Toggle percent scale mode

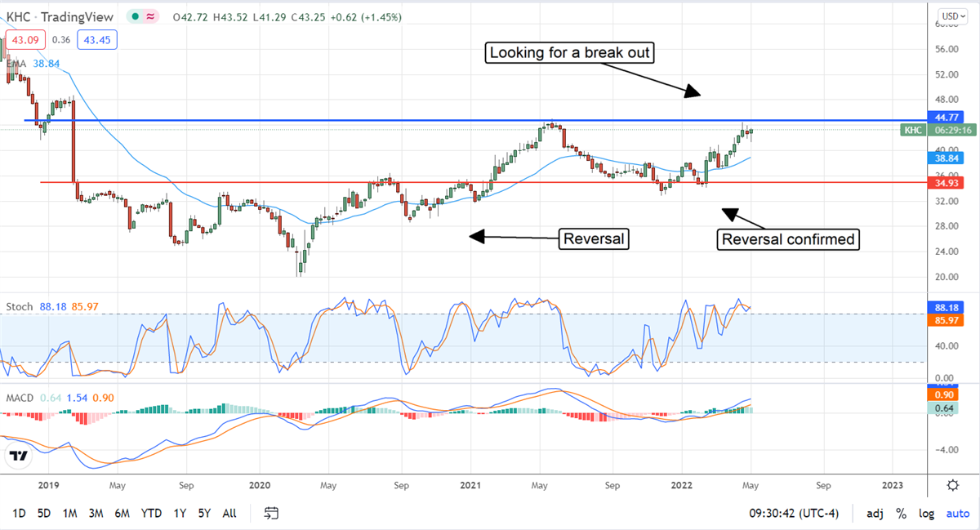901,514
